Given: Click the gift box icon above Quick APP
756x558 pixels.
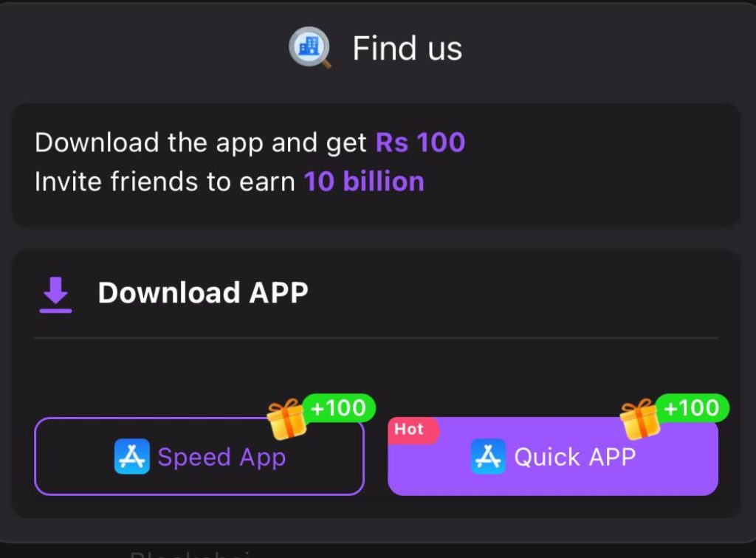Looking at the screenshot, I should pos(640,418).
